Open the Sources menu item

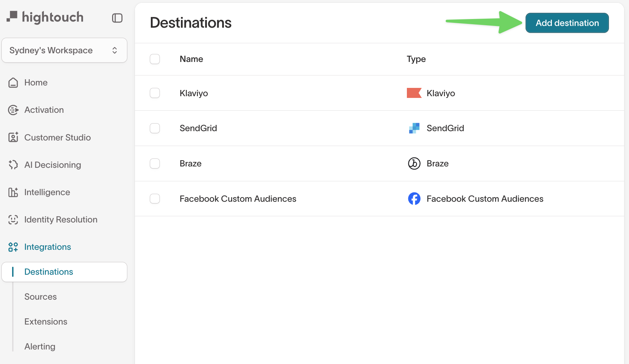click(x=40, y=297)
